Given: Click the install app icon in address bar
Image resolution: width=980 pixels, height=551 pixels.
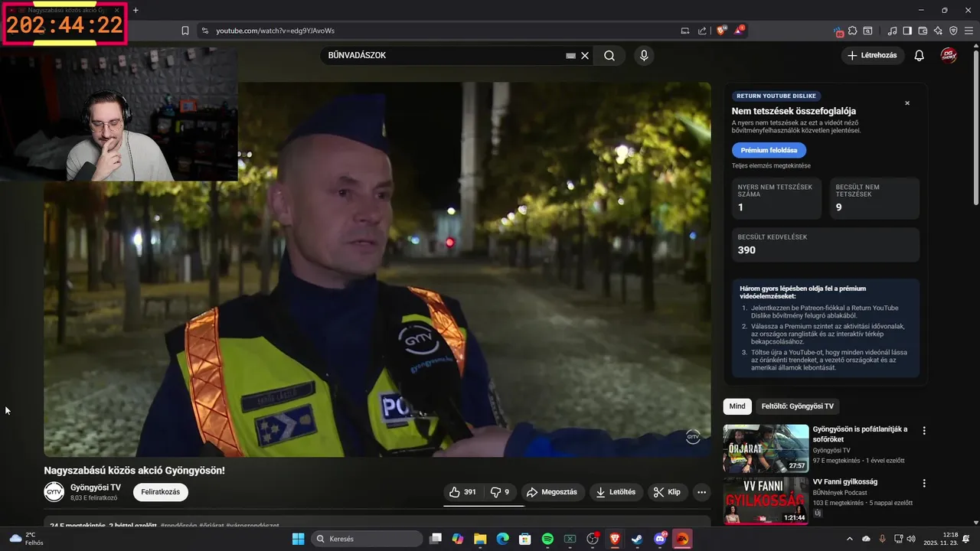Looking at the screenshot, I should click(x=684, y=31).
